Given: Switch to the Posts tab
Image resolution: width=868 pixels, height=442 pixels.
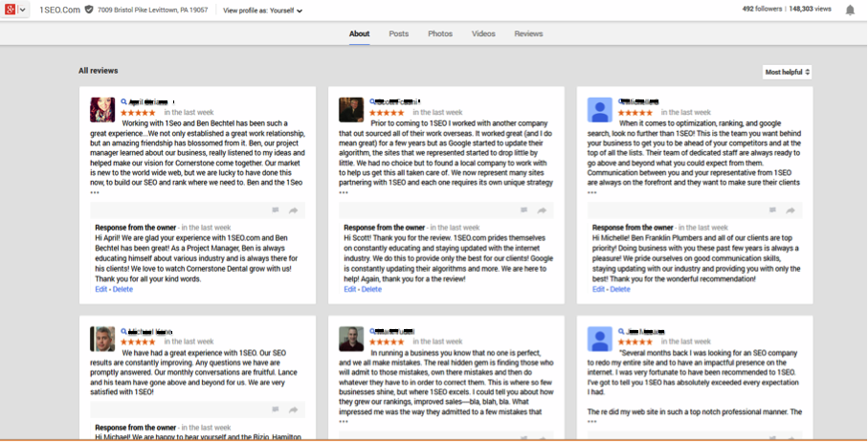Looking at the screenshot, I should click(x=398, y=33).
